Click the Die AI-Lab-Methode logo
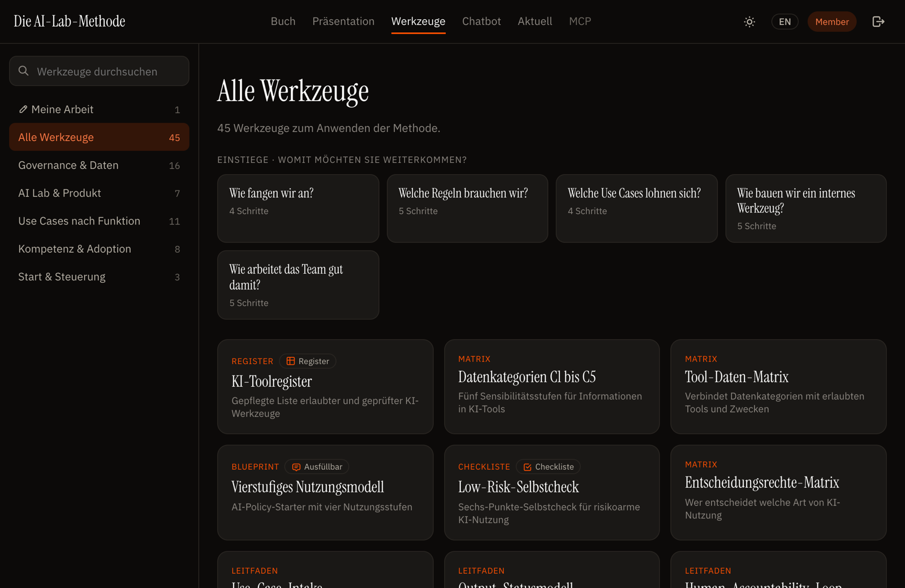This screenshot has width=905, height=588. [x=70, y=21]
